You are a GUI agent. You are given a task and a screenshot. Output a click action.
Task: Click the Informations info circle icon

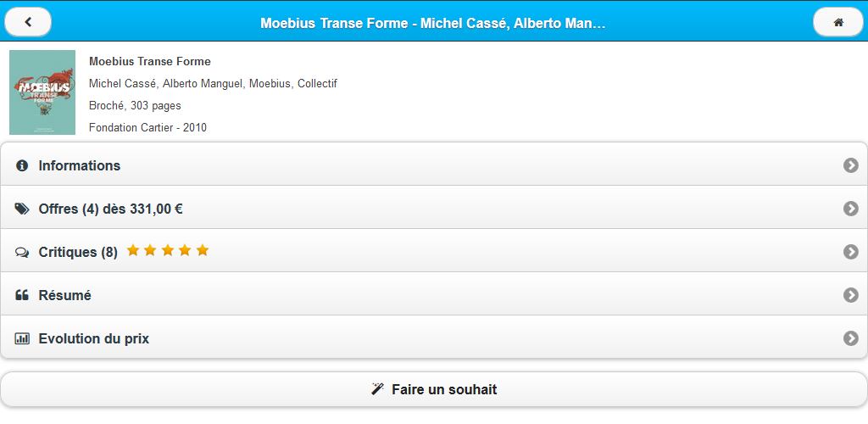click(x=22, y=165)
